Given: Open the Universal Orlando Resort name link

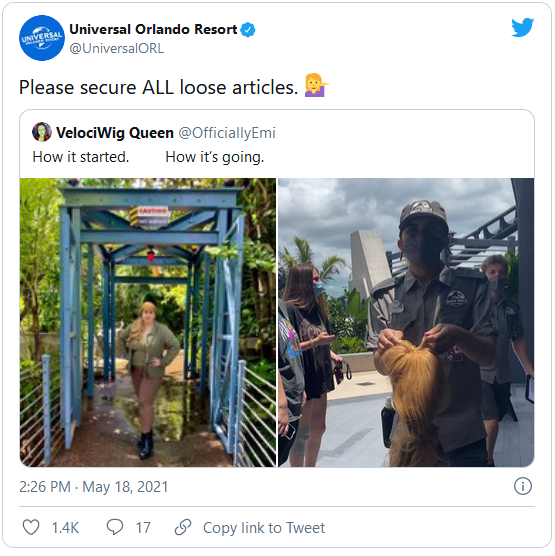Looking at the screenshot, I should point(153,29).
